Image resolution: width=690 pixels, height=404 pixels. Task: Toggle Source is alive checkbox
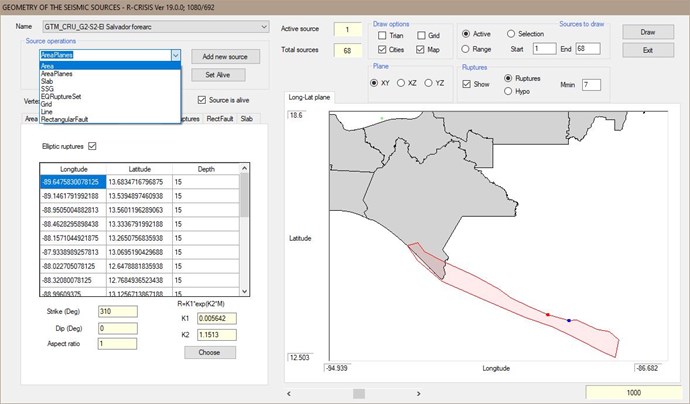coord(202,100)
